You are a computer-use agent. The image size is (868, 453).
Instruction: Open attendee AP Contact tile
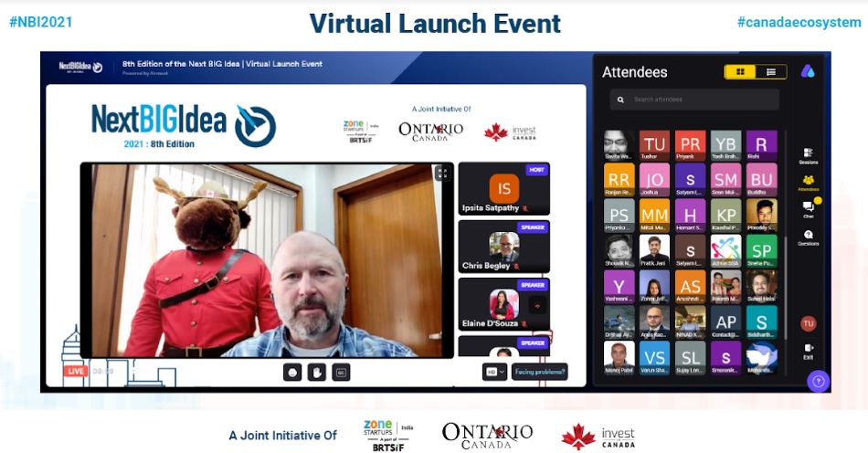(725, 321)
